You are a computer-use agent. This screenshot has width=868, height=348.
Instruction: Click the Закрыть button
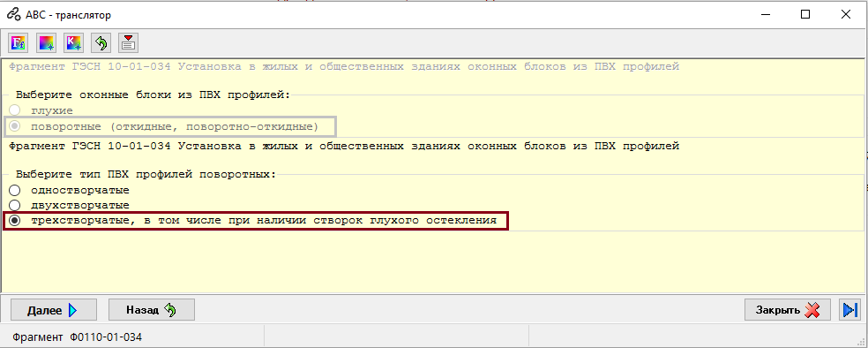[x=787, y=310]
